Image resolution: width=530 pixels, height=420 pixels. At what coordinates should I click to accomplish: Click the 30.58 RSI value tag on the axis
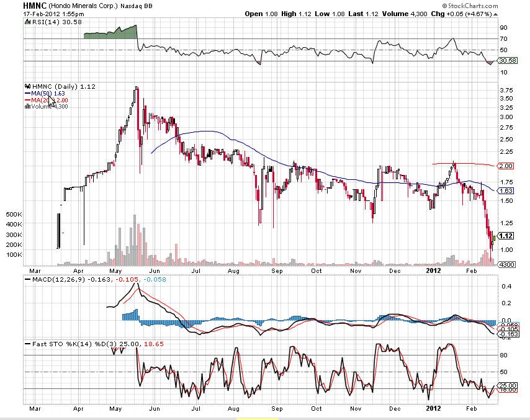click(508, 60)
